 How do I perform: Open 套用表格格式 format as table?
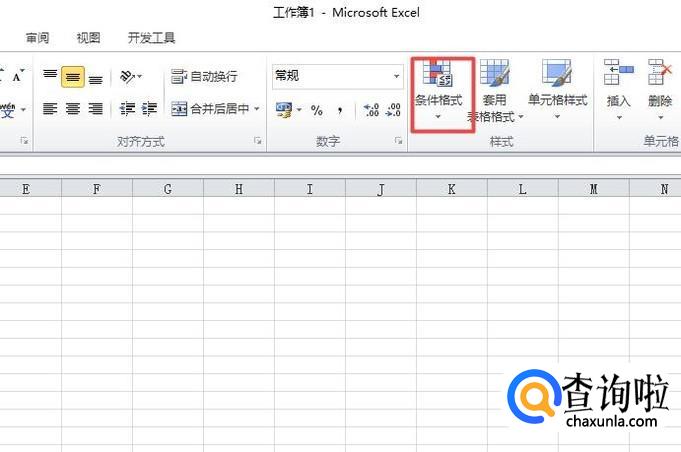pos(494,91)
